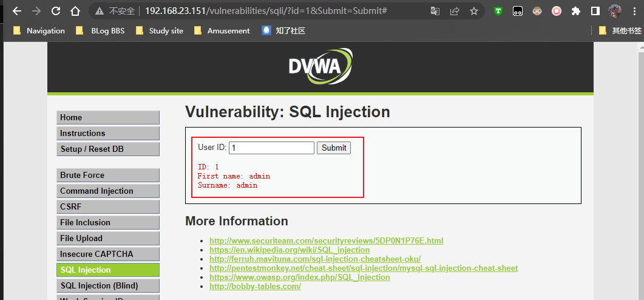Click into the User ID text field
Image resolution: width=644 pixels, height=300 pixels.
click(271, 148)
